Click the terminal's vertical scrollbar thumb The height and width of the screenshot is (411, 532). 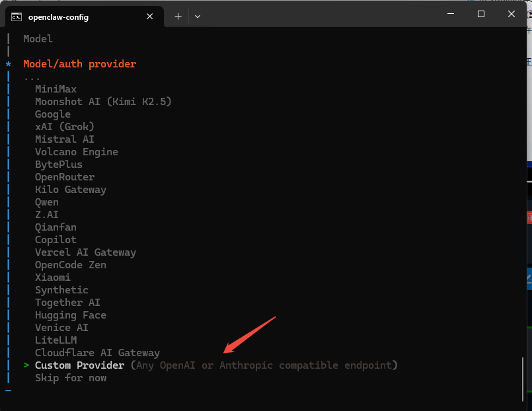(x=522, y=379)
